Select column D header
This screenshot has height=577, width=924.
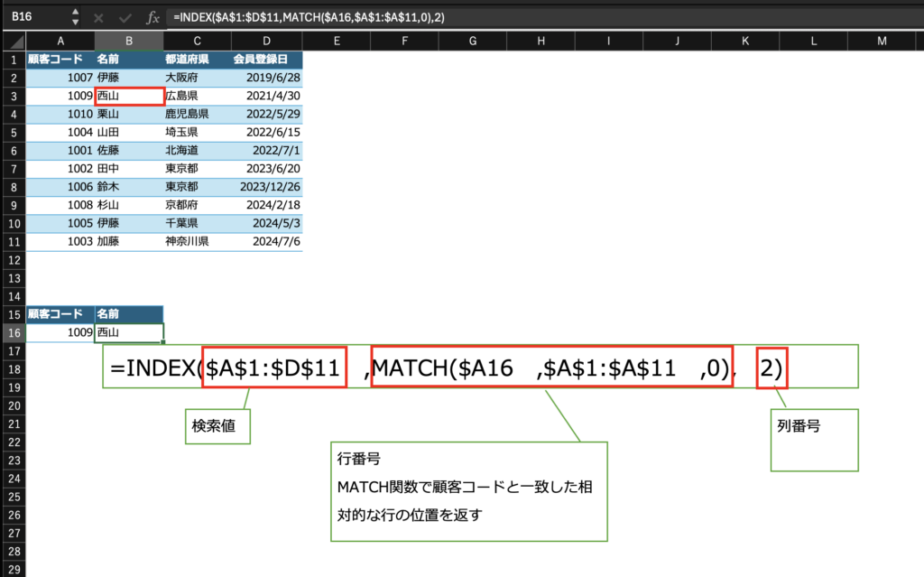click(267, 41)
